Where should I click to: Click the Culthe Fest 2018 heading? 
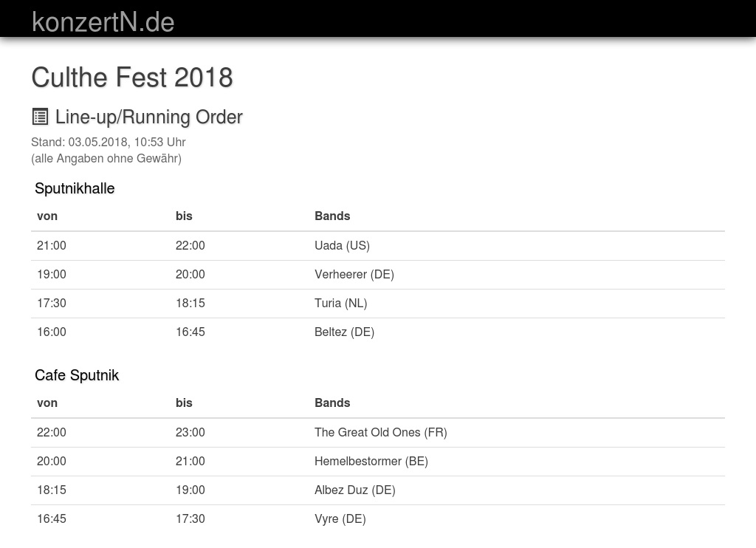coord(132,78)
